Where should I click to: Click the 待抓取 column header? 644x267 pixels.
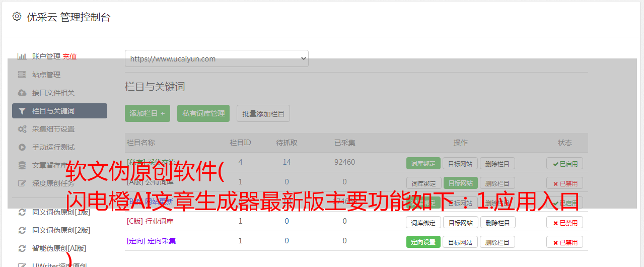coord(287,143)
